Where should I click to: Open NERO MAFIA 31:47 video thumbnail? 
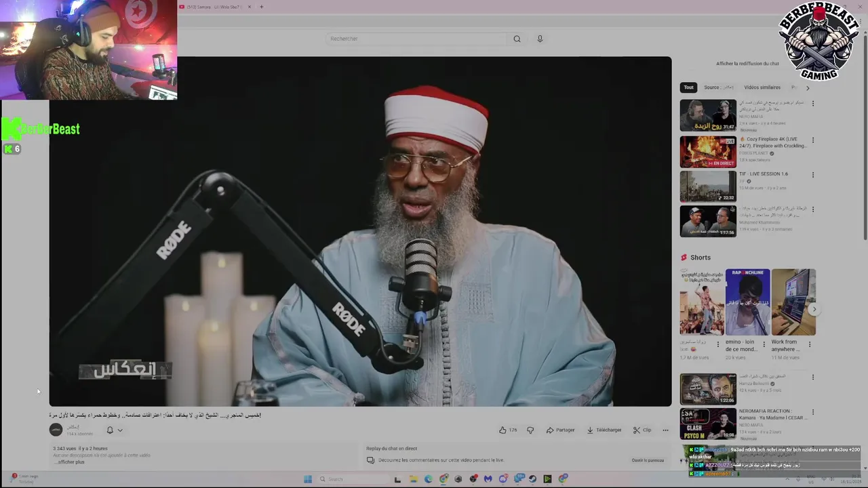708,115
